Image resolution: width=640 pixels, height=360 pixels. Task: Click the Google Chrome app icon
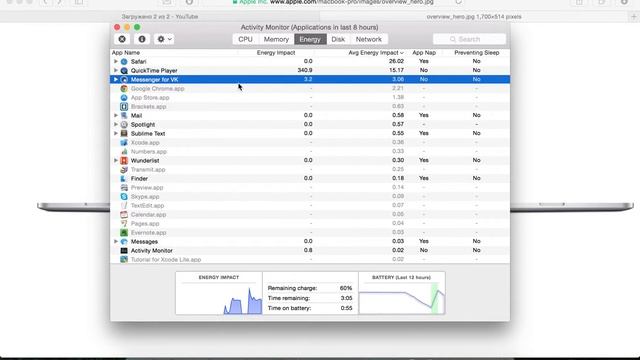(124, 89)
